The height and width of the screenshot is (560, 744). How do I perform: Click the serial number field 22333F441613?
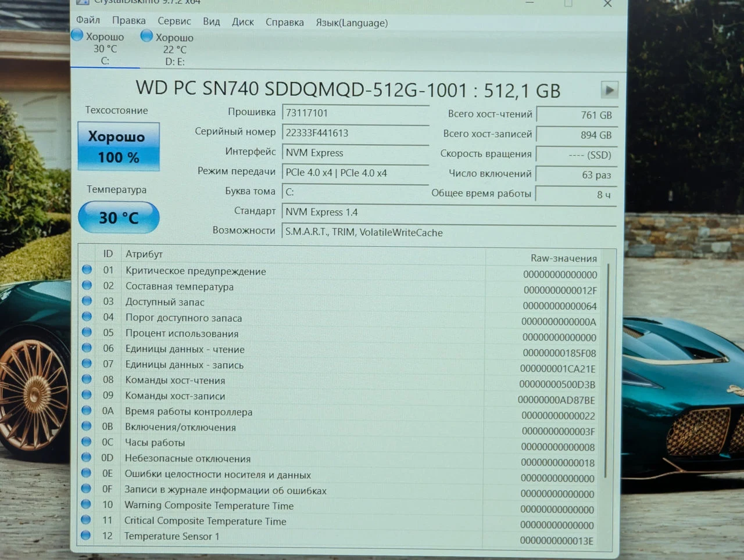pyautogui.click(x=355, y=133)
